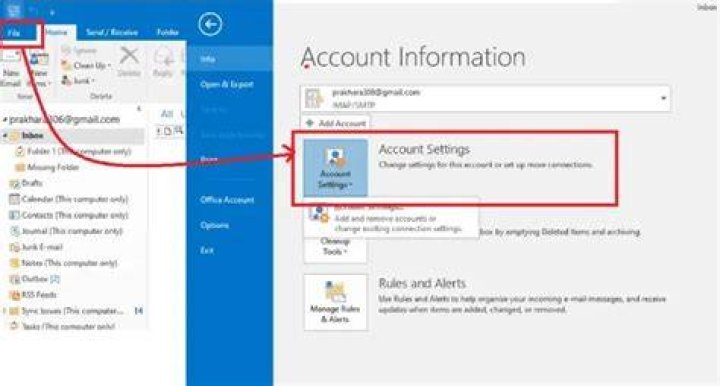Image resolution: width=720 pixels, height=386 pixels.
Task: Expand the Sync Issues folder
Action: point(5,311)
